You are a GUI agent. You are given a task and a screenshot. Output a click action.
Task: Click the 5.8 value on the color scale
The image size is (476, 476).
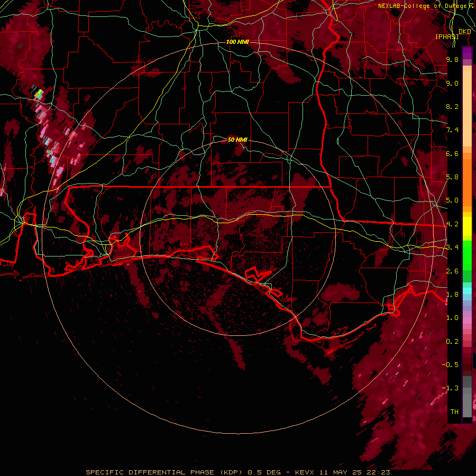tap(452, 177)
